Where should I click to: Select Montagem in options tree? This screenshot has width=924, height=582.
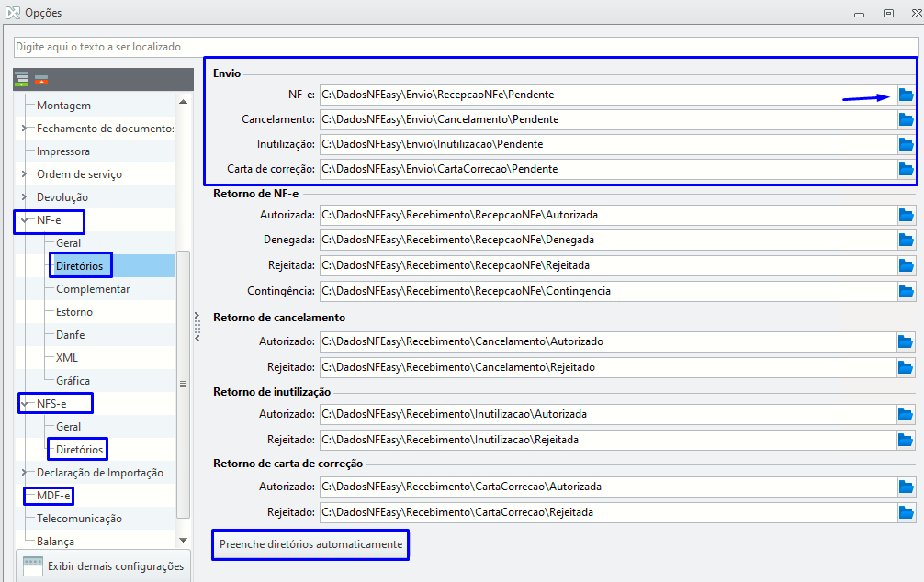pos(63,106)
